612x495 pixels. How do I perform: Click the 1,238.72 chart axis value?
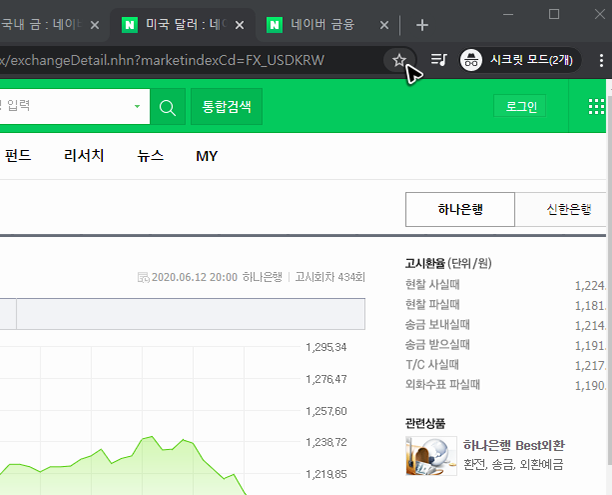(x=326, y=442)
